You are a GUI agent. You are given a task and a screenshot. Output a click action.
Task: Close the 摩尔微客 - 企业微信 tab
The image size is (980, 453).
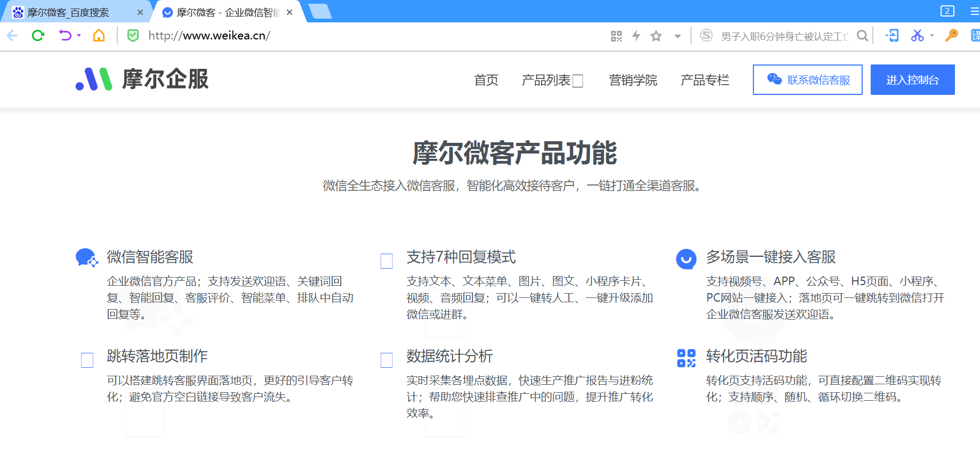click(x=290, y=12)
